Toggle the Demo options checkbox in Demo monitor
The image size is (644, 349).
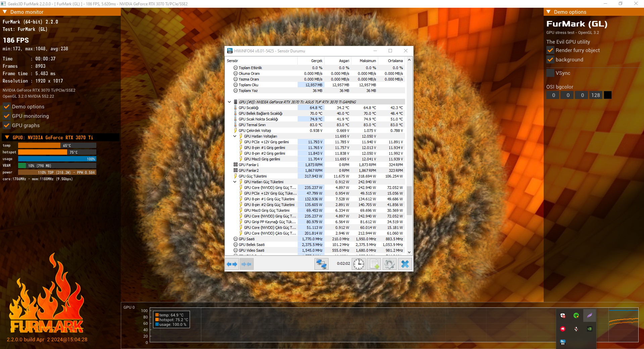coord(6,107)
